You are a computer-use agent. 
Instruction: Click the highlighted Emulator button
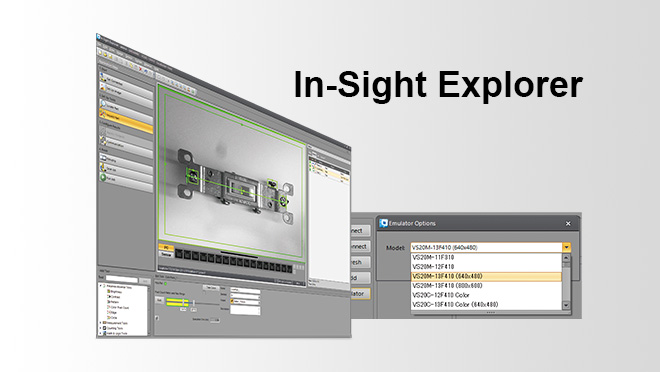(x=361, y=294)
